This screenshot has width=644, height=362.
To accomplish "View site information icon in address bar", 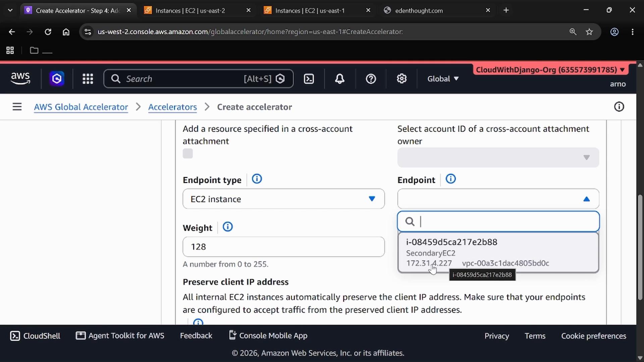I will click(x=88, y=32).
